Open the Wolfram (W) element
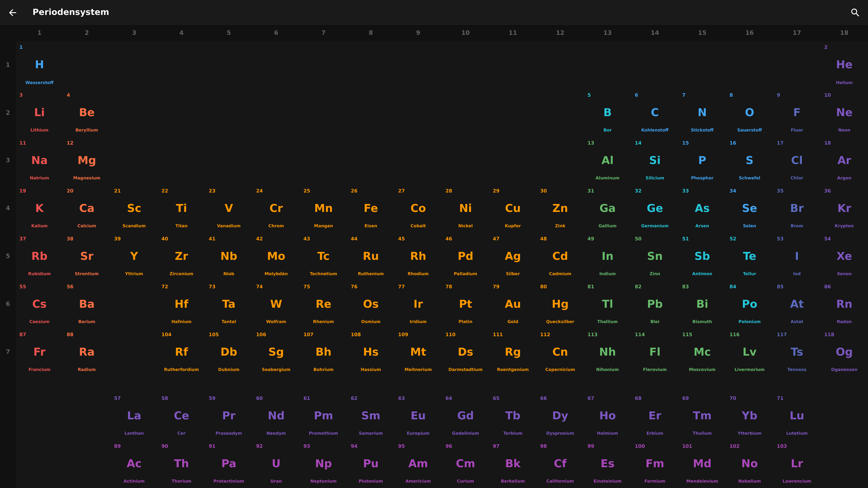Viewport: 868px width, 488px height. [x=276, y=304]
